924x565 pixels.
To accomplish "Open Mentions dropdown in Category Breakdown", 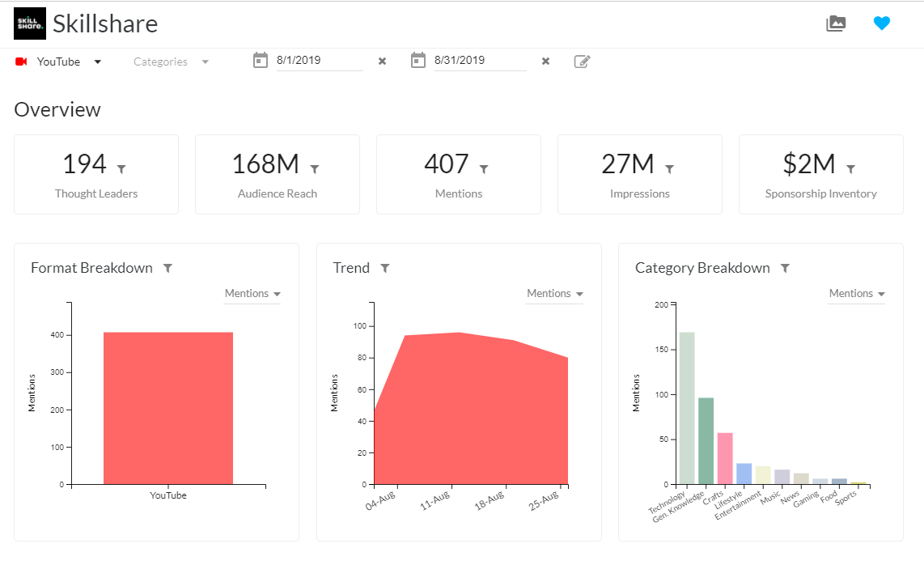I will pos(857,294).
